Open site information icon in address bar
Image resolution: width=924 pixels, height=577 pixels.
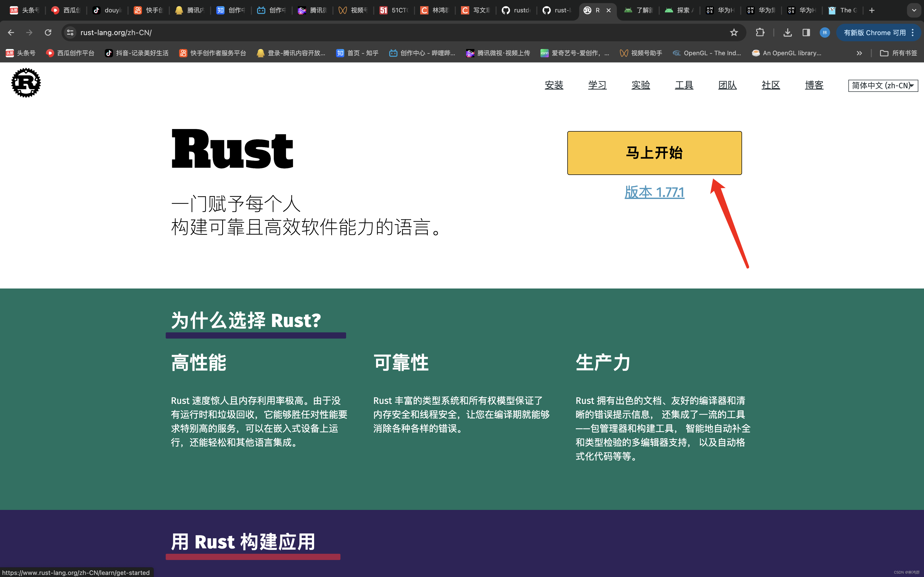click(70, 33)
